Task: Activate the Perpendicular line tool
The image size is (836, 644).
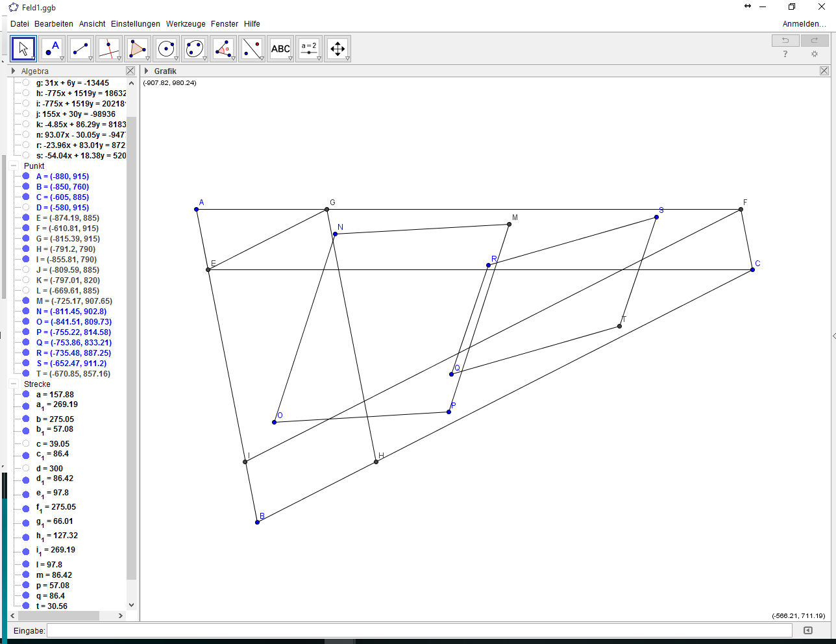Action: tap(109, 49)
